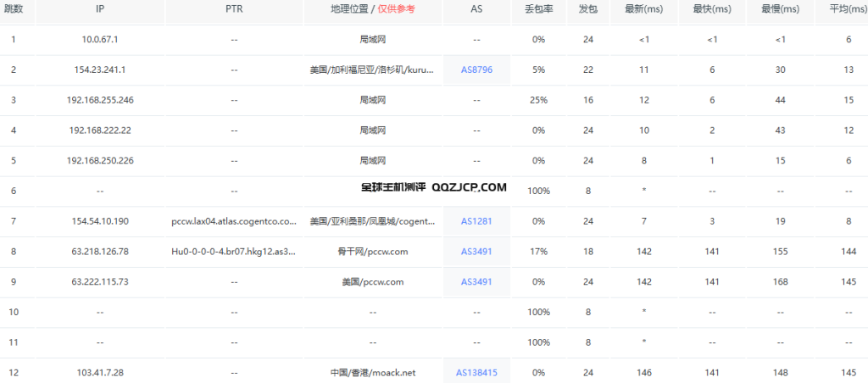Click the IP column header
This screenshot has width=868, height=383.
pos(100,8)
